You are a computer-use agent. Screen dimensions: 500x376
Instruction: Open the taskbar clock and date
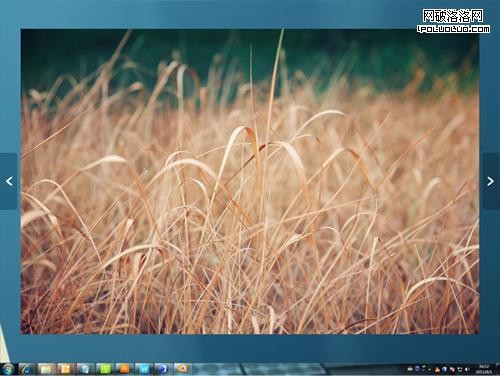tap(484, 369)
